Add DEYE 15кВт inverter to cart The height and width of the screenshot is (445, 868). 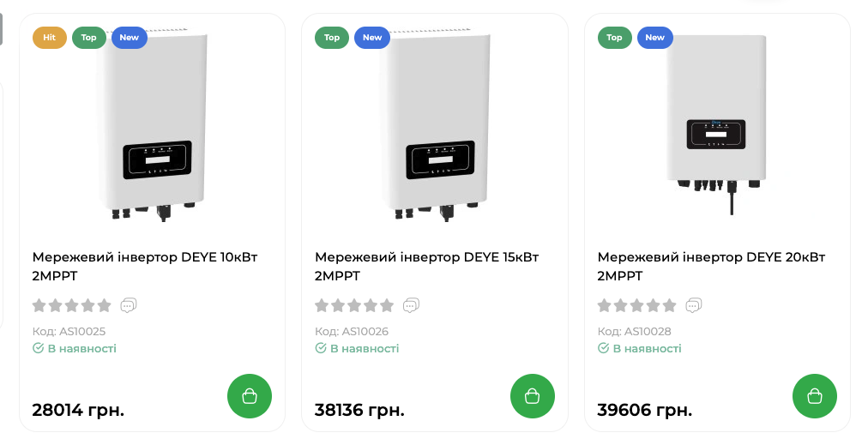click(532, 396)
